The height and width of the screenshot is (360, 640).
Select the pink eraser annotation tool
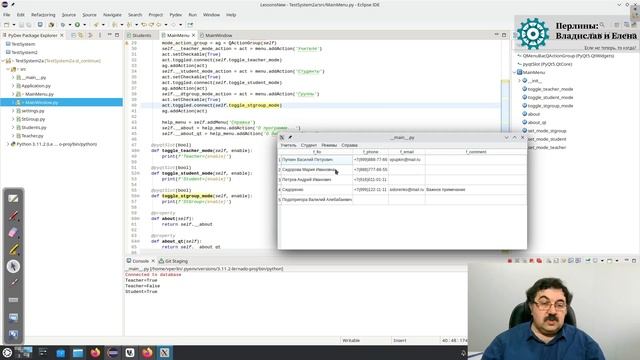point(13,233)
